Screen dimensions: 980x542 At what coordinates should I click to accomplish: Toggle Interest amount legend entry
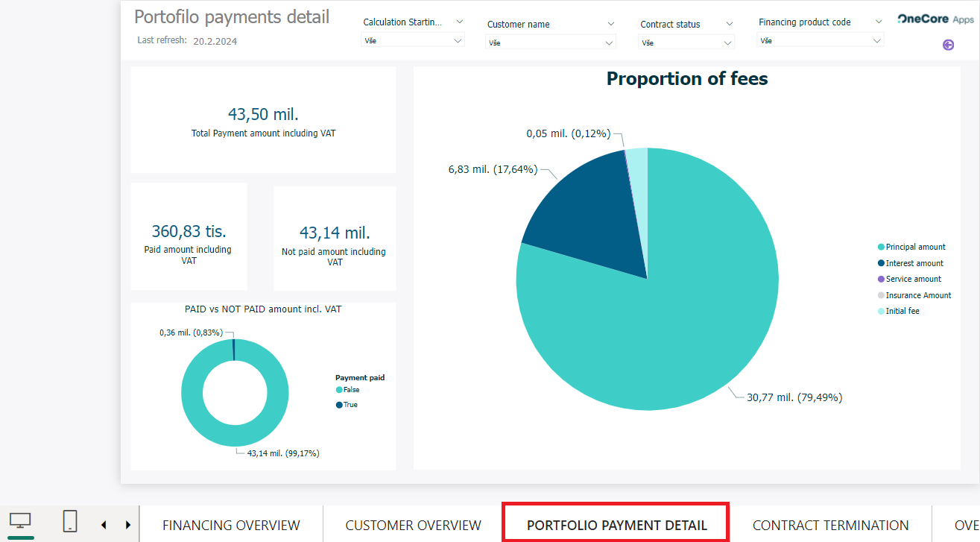coord(914,263)
